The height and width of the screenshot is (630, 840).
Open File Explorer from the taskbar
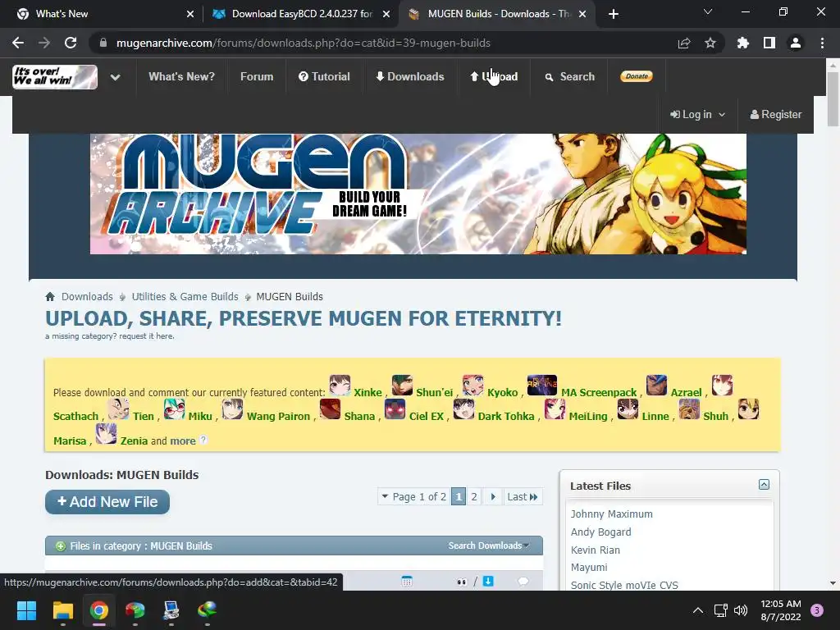(62, 610)
